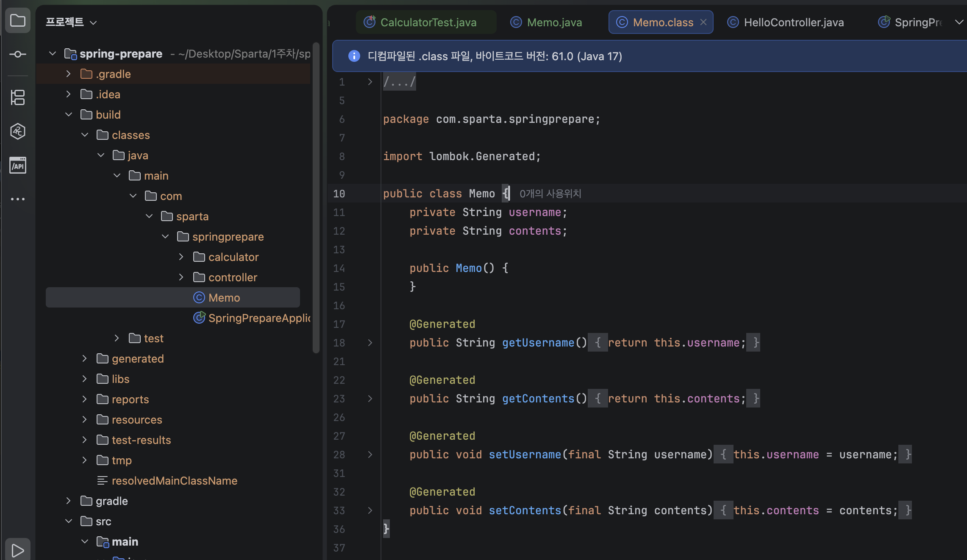Select SpringPrepareApplication class in tree
967x560 pixels.
click(x=252, y=318)
